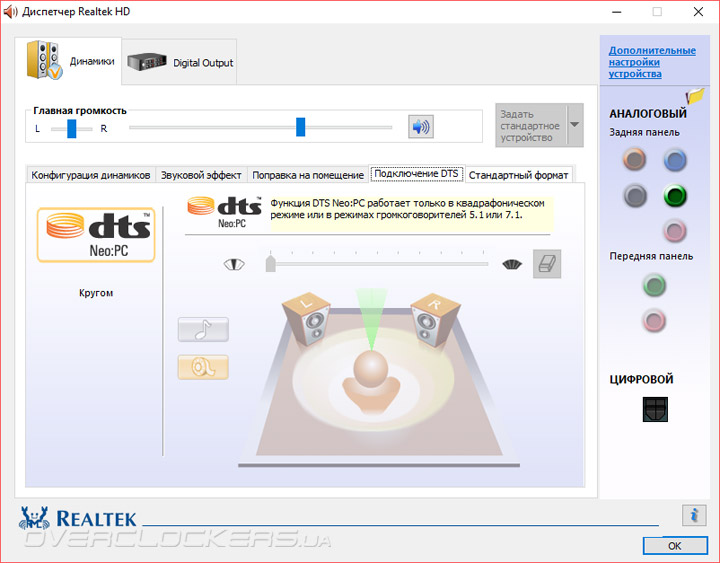Click the pink front panel jack
Image resolution: width=720 pixels, height=563 pixels.
tap(654, 321)
